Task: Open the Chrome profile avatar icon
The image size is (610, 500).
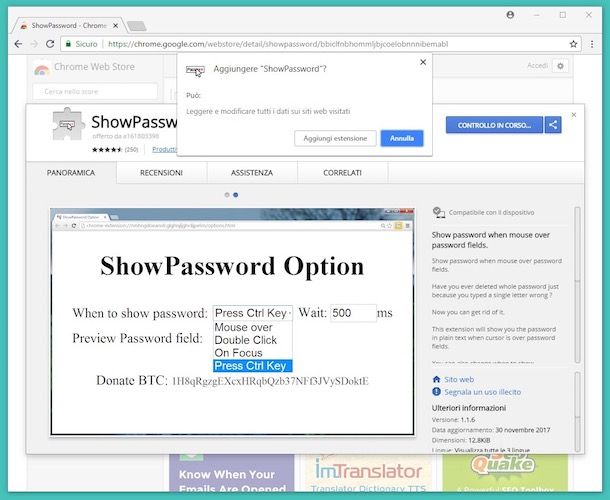Action: coord(510,15)
